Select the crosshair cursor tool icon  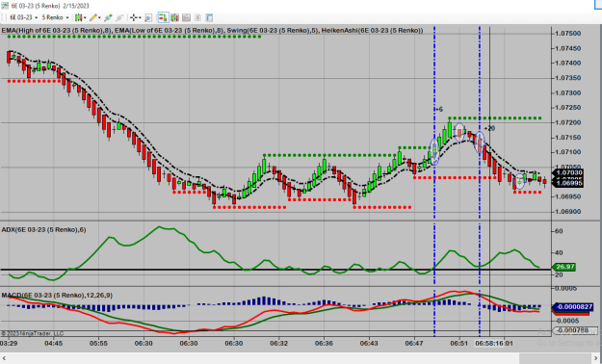(133, 17)
